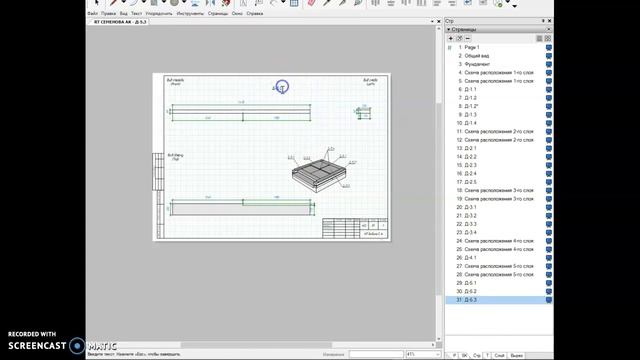
Task: Choose the Table tool in toolbar
Action: [294, 3]
